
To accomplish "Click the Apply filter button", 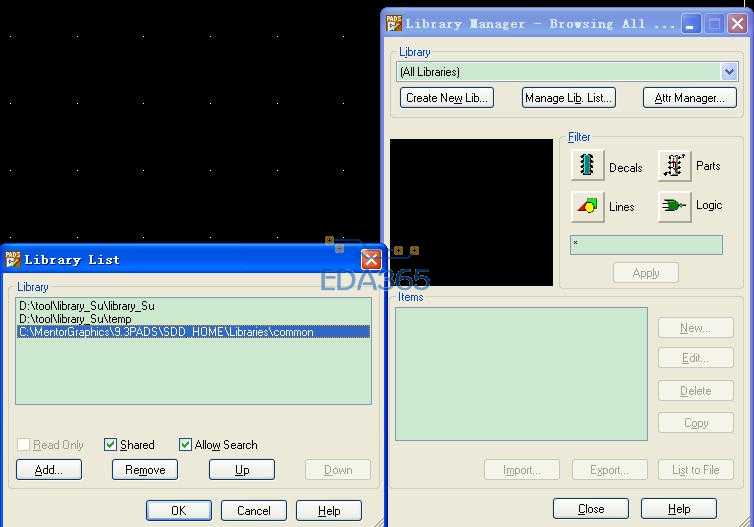I will pyautogui.click(x=646, y=273).
